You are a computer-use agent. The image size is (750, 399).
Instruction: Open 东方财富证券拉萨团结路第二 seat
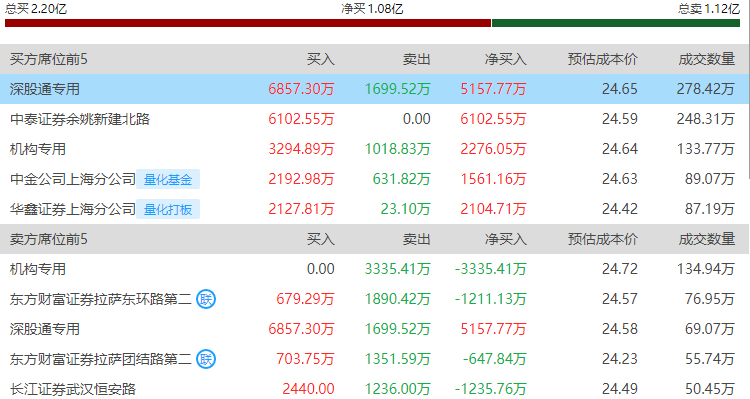click(x=100, y=359)
